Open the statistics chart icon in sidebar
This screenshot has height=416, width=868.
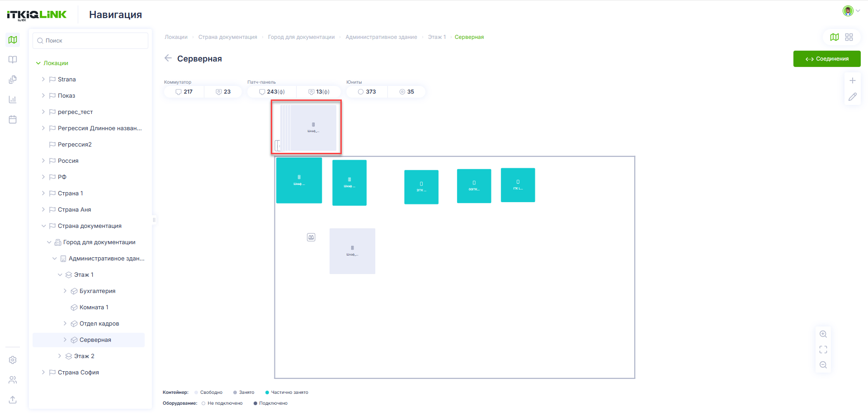tap(13, 99)
